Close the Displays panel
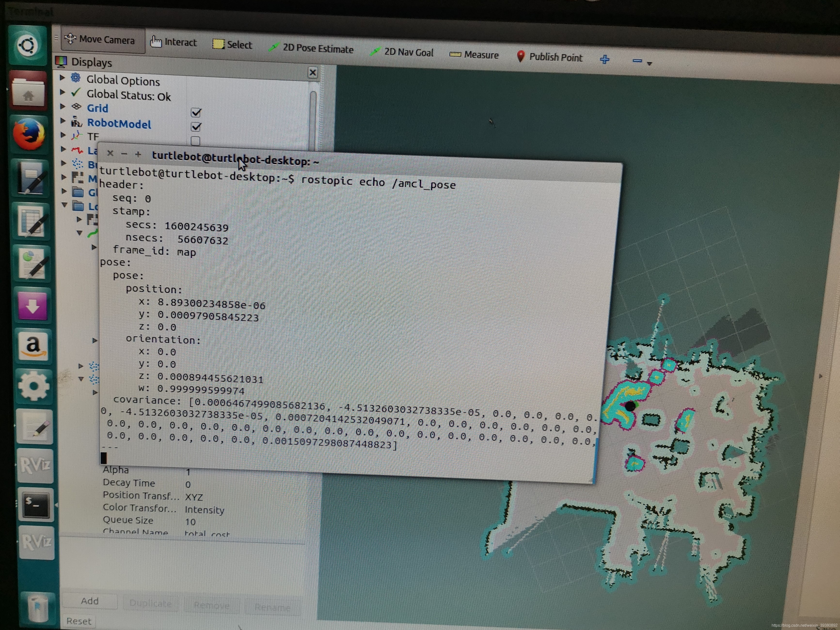The image size is (840, 630). (x=313, y=72)
